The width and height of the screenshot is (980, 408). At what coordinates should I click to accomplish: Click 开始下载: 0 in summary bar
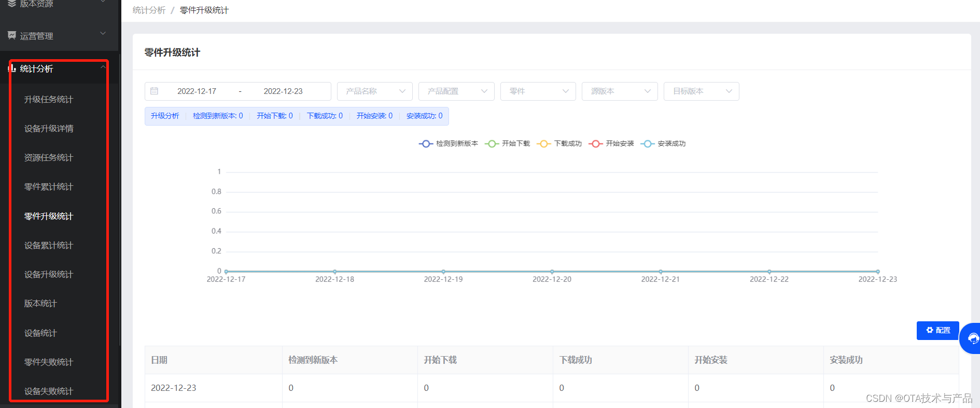275,116
